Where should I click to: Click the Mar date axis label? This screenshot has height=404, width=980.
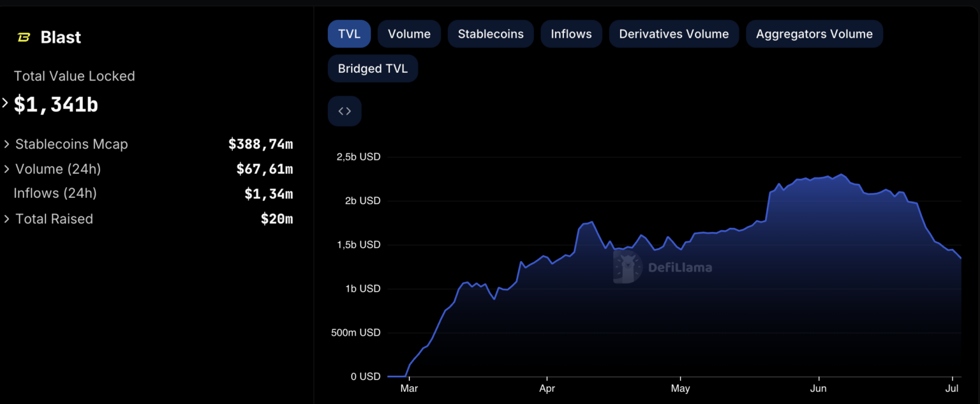[409, 388]
